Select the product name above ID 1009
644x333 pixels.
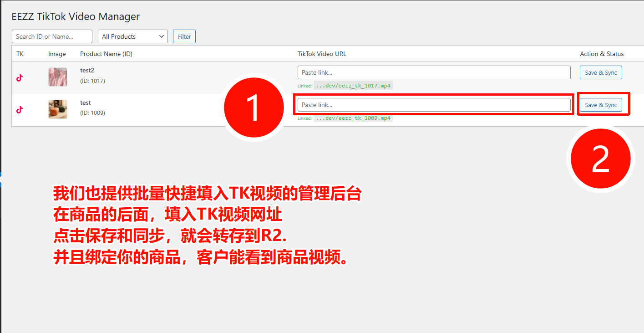pyautogui.click(x=86, y=103)
